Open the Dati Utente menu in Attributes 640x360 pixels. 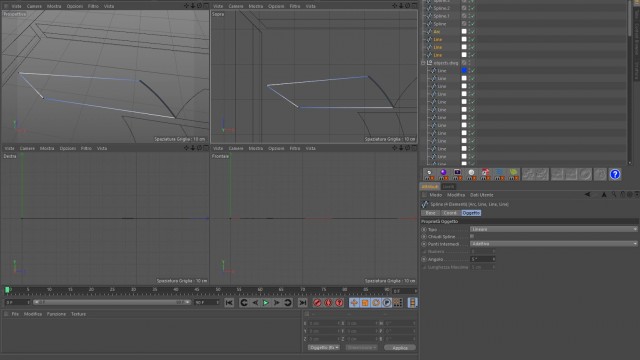pos(482,195)
